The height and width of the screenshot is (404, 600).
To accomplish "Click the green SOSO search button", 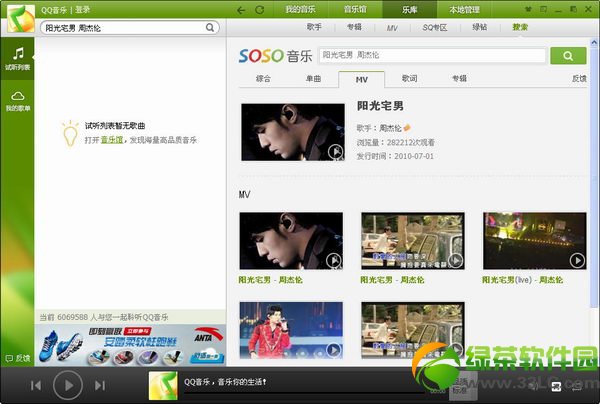I will (568, 56).
